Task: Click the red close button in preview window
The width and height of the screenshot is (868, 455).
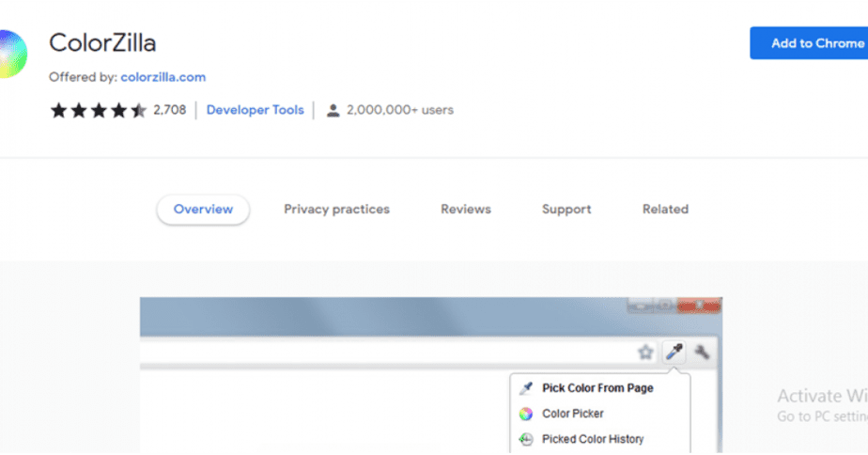Action: coord(699,306)
